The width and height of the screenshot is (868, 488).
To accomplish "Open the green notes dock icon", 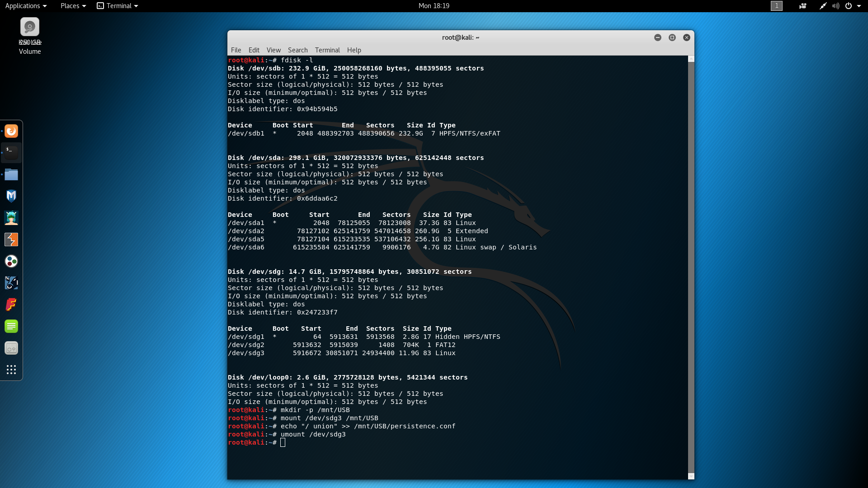I will pyautogui.click(x=11, y=326).
